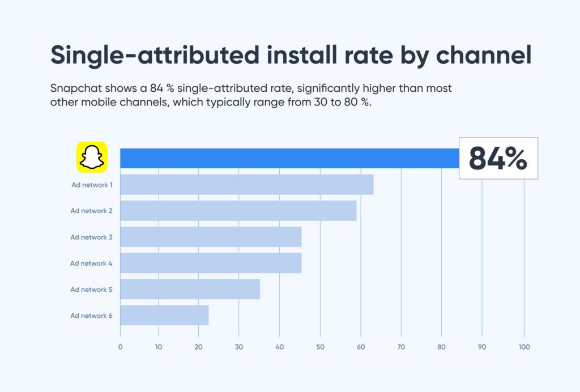Select the Ad network 5 bar
The height and width of the screenshot is (392, 580).
click(190, 289)
